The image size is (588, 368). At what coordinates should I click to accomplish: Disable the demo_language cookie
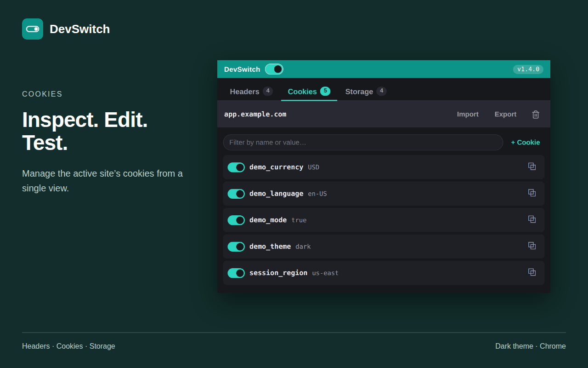tap(236, 194)
